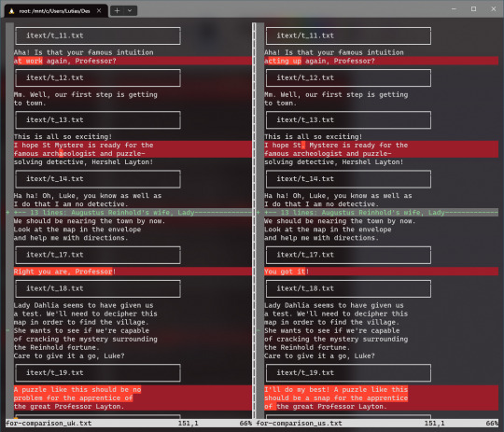Click itext/t_19.txt header in left pane

(98, 373)
